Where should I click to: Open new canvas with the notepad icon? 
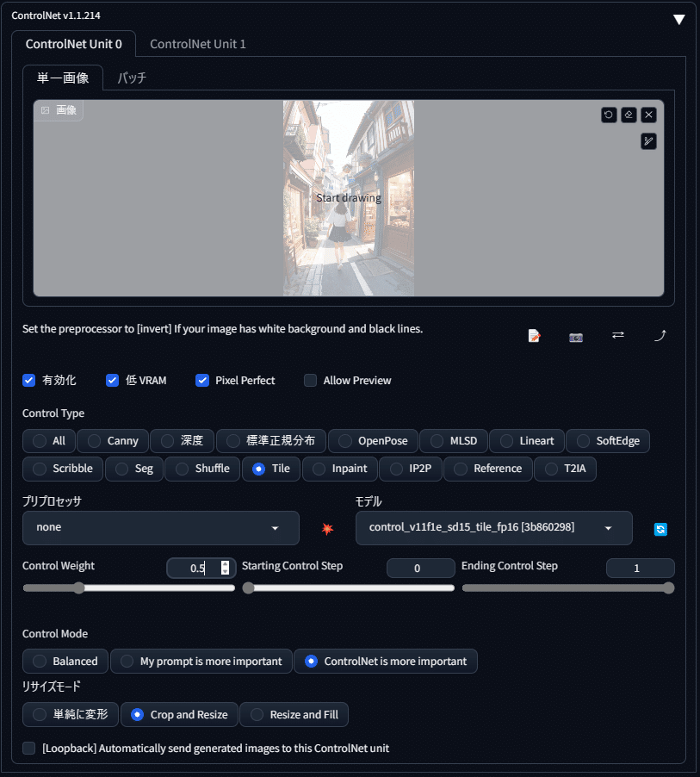[x=534, y=336]
